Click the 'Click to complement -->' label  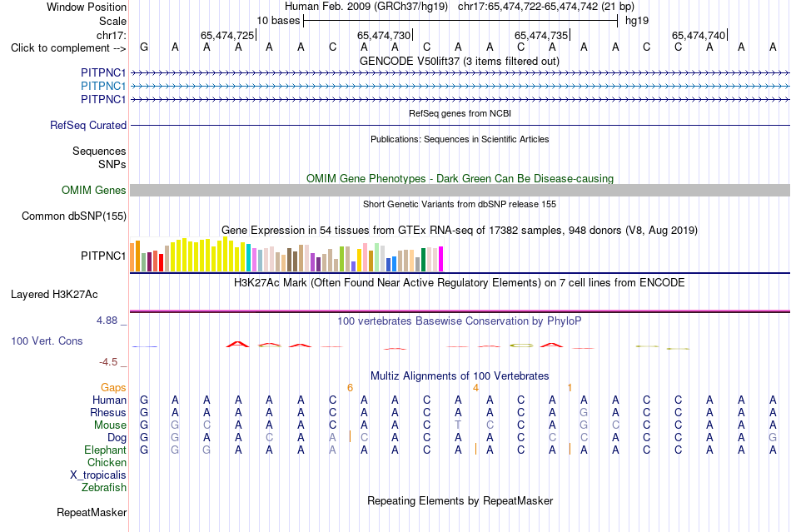[68, 48]
